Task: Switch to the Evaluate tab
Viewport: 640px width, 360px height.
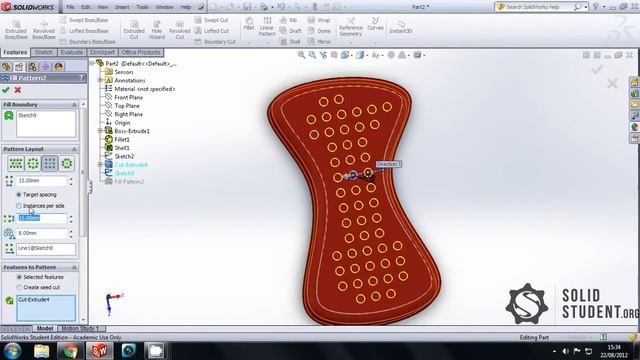Action: coord(71,52)
